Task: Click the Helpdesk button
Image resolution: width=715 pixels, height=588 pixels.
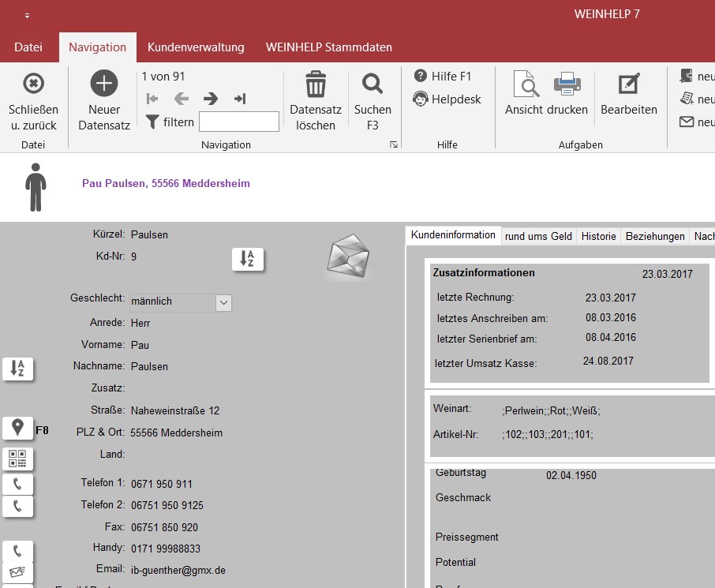Action: coord(447,99)
